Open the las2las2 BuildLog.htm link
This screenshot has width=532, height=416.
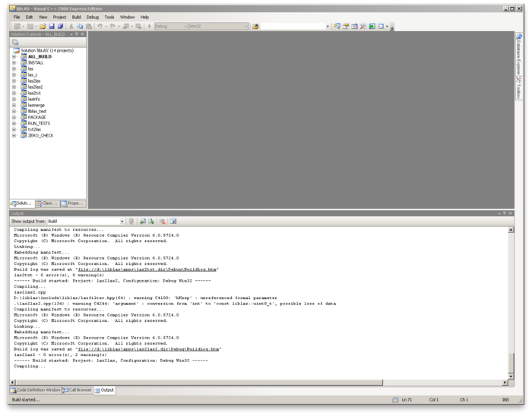(148, 349)
